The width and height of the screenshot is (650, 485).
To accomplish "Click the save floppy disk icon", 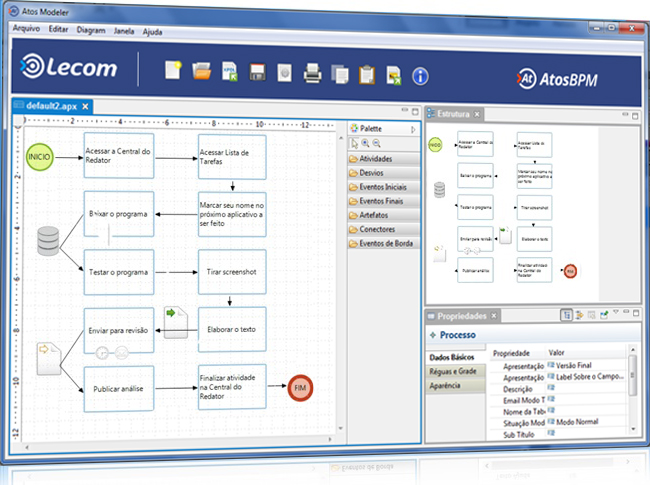I will click(257, 72).
